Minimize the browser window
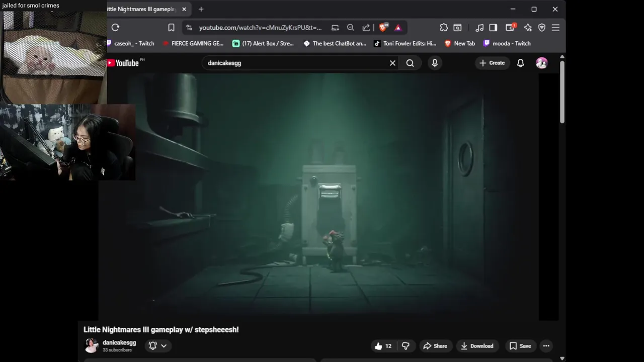This screenshot has height=362, width=644. [513, 9]
